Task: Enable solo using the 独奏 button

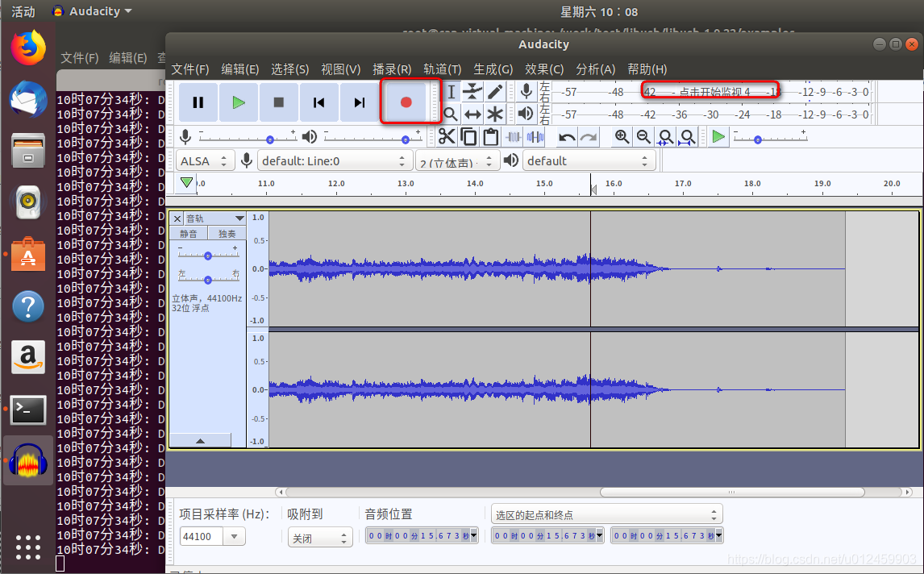Action: tap(226, 233)
